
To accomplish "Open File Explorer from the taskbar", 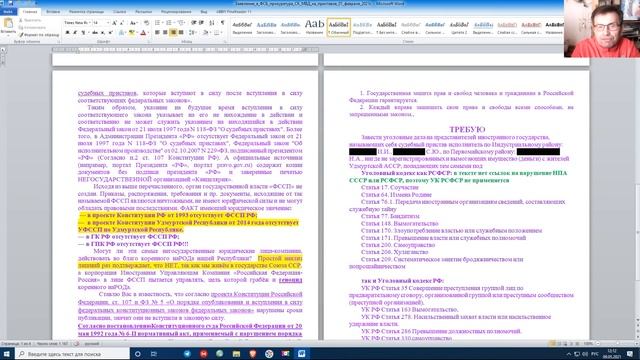I will pyautogui.click(x=236, y=353).
